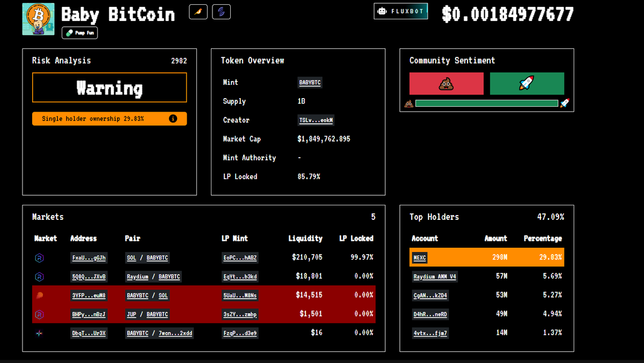
Task: Open LP mint EqYt...b3kd
Action: [240, 277]
